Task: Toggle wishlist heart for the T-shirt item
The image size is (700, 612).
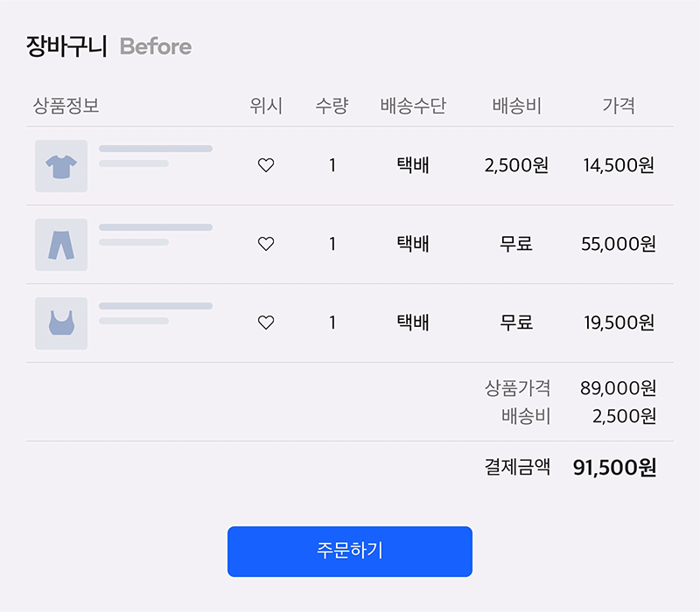Action: [x=266, y=165]
